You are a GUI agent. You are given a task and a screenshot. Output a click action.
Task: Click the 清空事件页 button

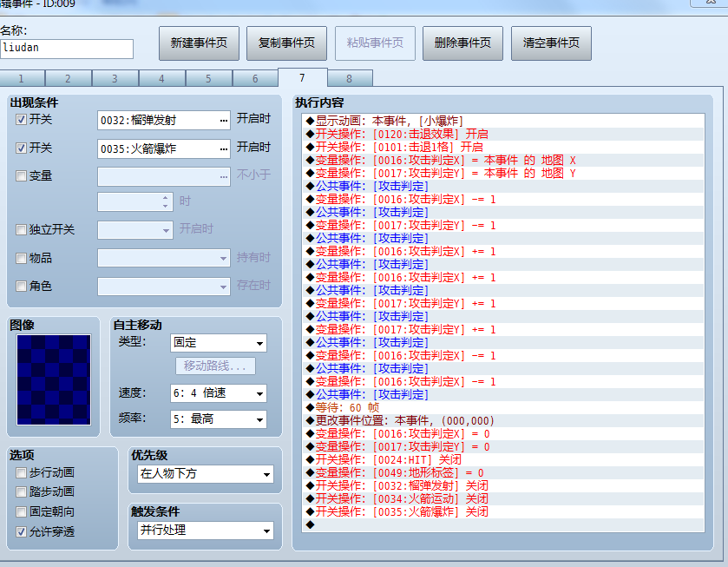551,43
